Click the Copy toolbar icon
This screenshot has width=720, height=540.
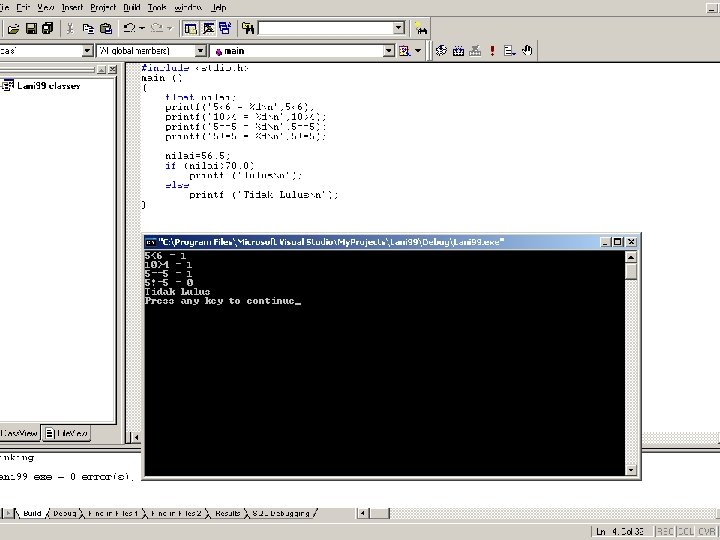[x=88, y=28]
